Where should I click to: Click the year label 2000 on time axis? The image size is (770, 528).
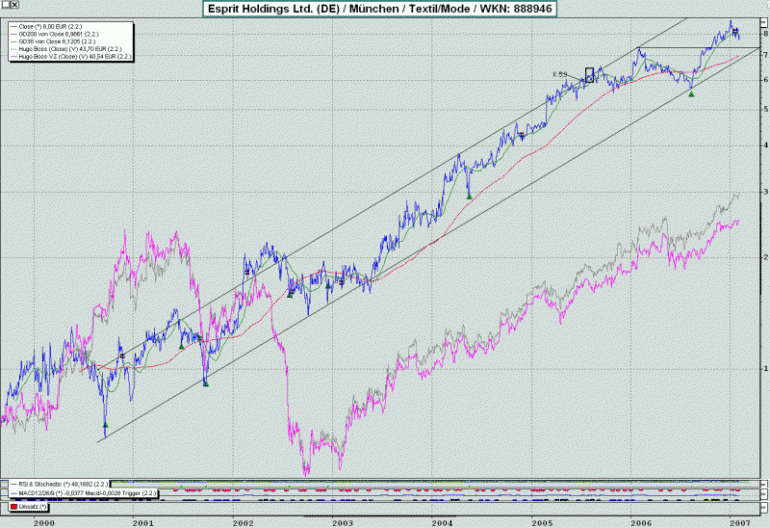click(44, 523)
